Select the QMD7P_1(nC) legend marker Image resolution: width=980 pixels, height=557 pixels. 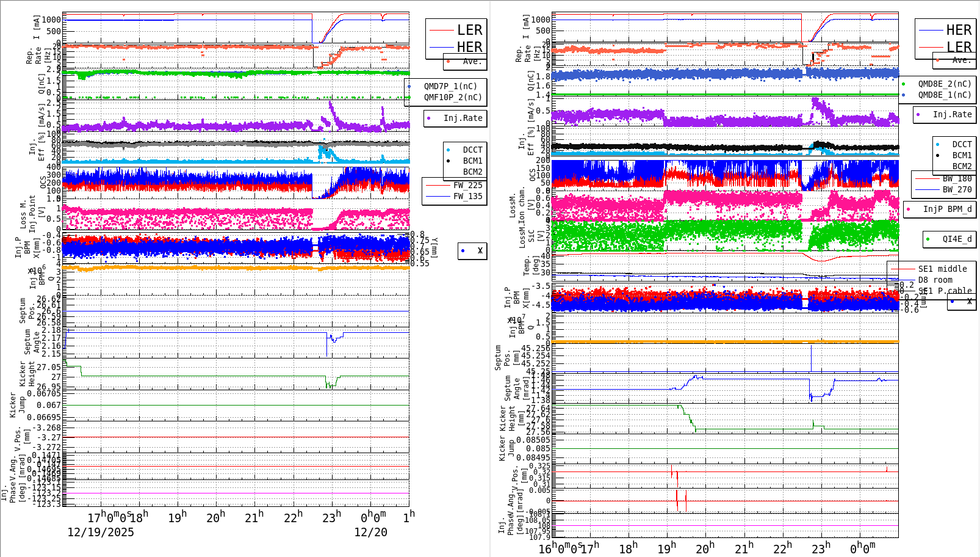(410, 86)
